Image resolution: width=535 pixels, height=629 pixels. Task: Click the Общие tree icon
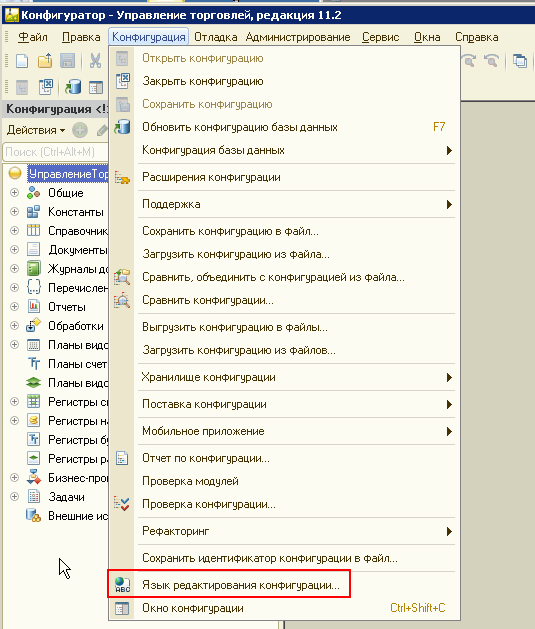(x=33, y=193)
